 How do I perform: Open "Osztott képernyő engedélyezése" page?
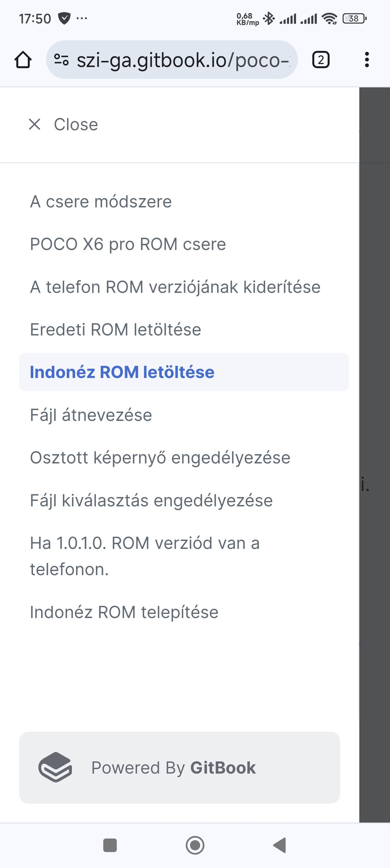pos(160,458)
